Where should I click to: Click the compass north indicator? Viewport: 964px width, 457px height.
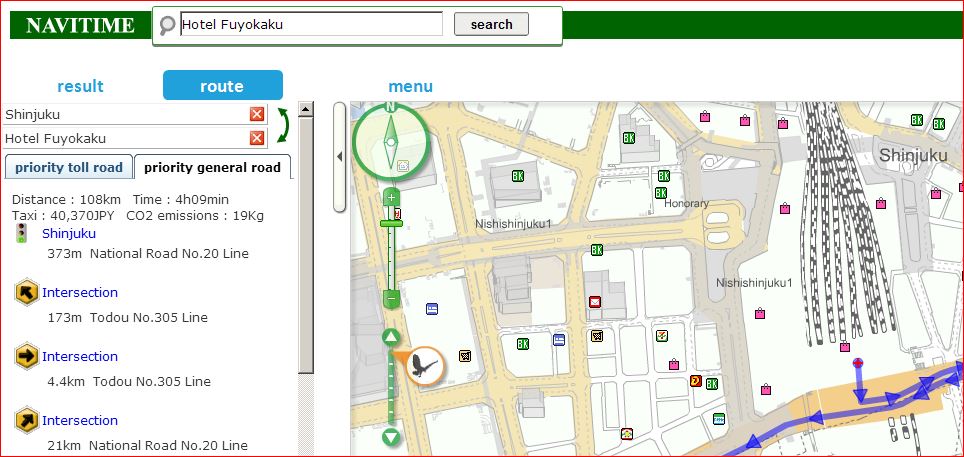pyautogui.click(x=391, y=107)
